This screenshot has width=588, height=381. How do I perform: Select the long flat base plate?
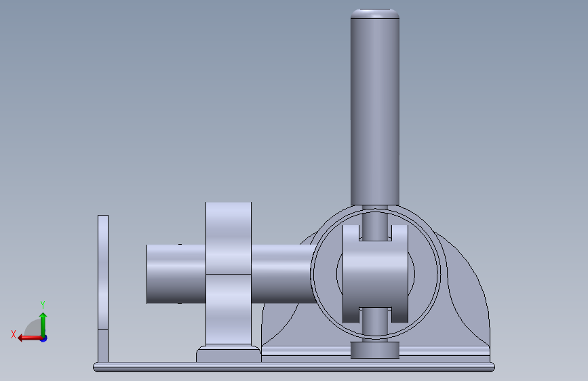coord(294,367)
